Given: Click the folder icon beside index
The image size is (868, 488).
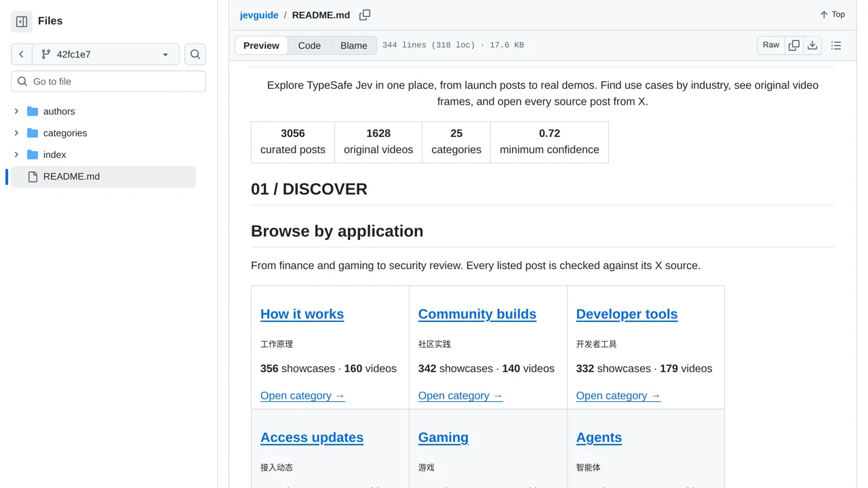Looking at the screenshot, I should (x=33, y=155).
